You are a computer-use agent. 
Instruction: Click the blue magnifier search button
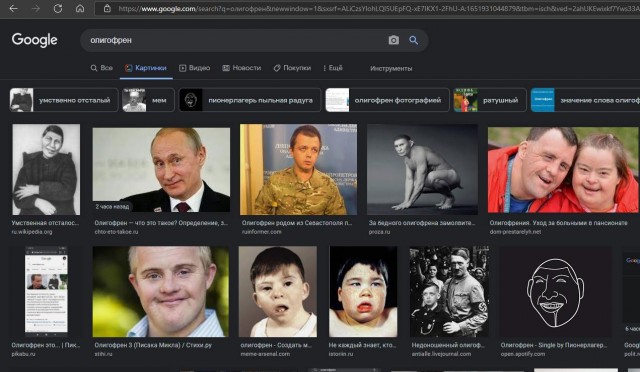pos(413,40)
